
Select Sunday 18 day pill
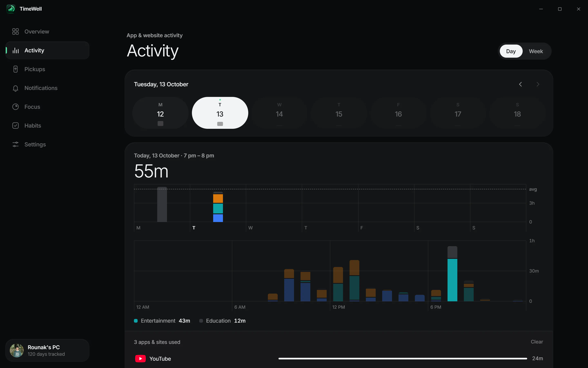click(x=518, y=113)
